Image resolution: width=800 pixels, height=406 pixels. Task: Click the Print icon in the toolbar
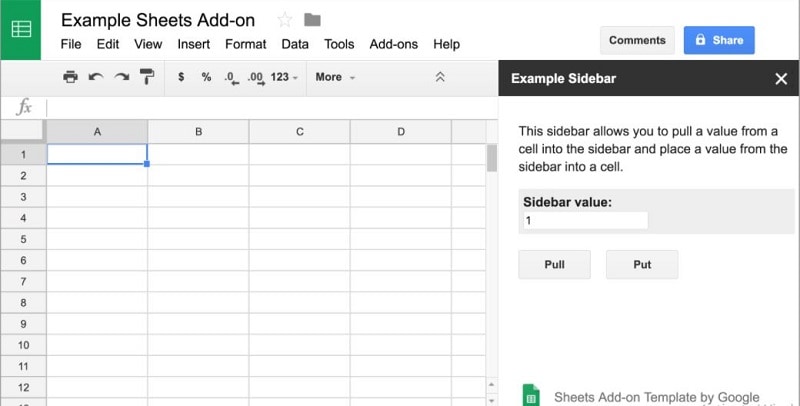tap(70, 77)
